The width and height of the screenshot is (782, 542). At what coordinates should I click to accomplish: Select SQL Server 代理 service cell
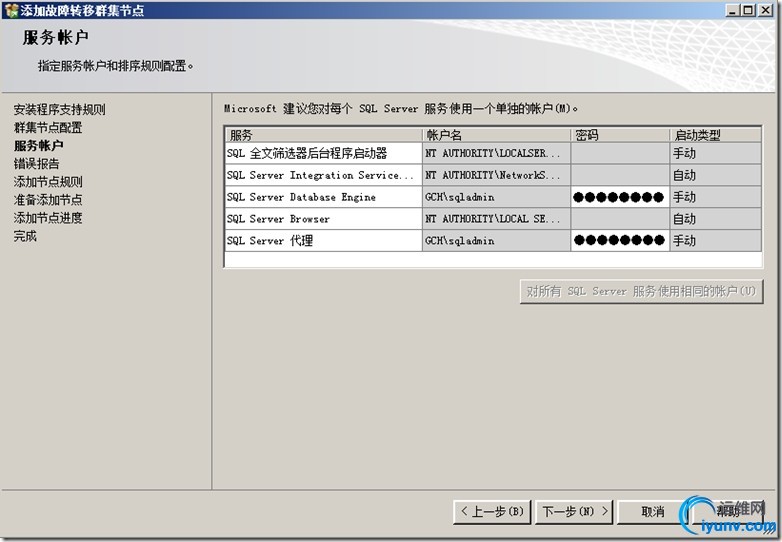(323, 240)
